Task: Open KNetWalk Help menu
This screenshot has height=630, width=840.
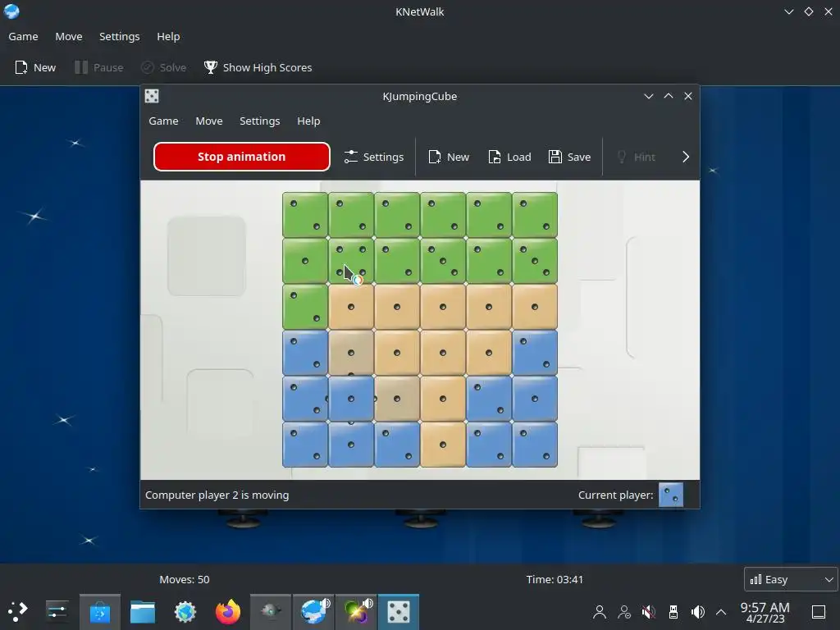Action: pyautogui.click(x=168, y=36)
